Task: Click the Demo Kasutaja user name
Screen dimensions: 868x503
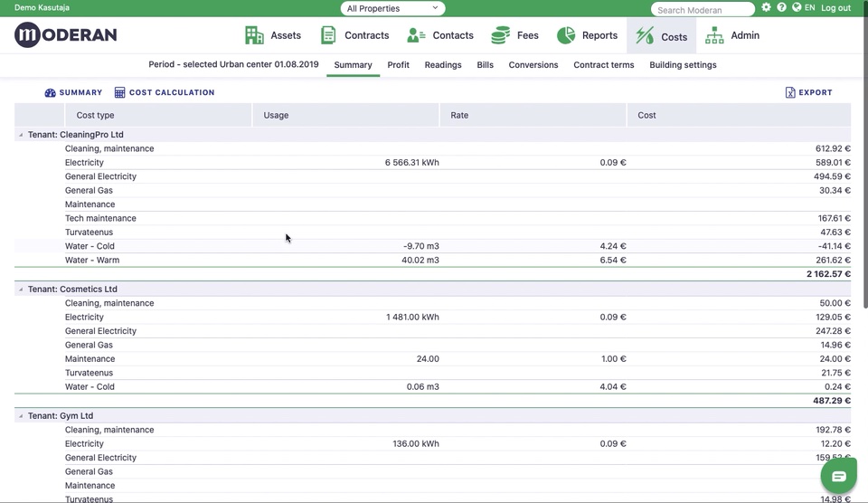Action: coord(42,8)
